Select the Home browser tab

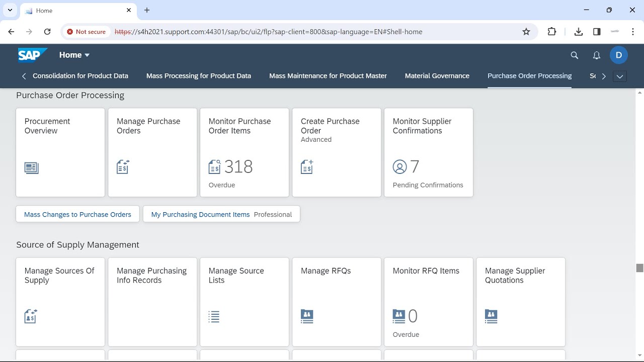[x=78, y=11]
